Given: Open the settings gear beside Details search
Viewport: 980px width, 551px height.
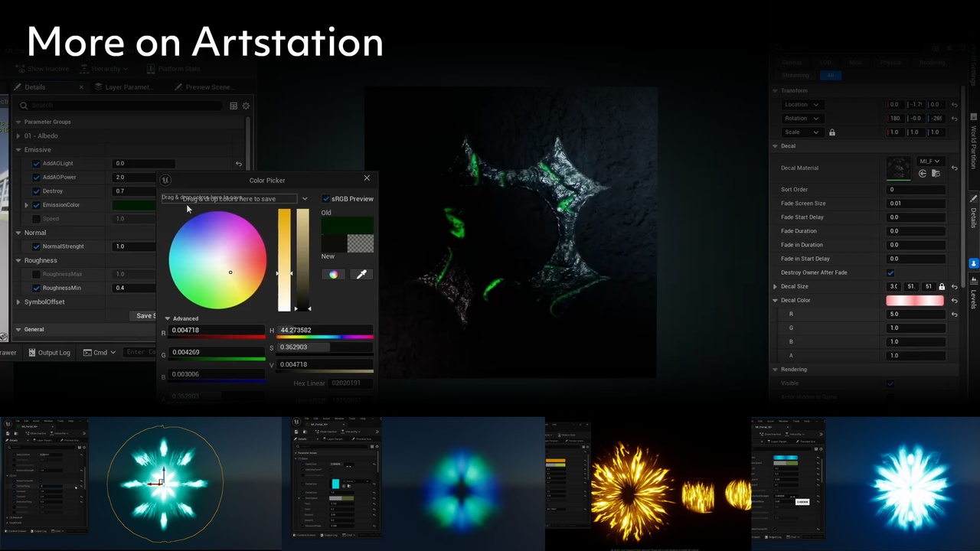Looking at the screenshot, I should click(x=246, y=106).
